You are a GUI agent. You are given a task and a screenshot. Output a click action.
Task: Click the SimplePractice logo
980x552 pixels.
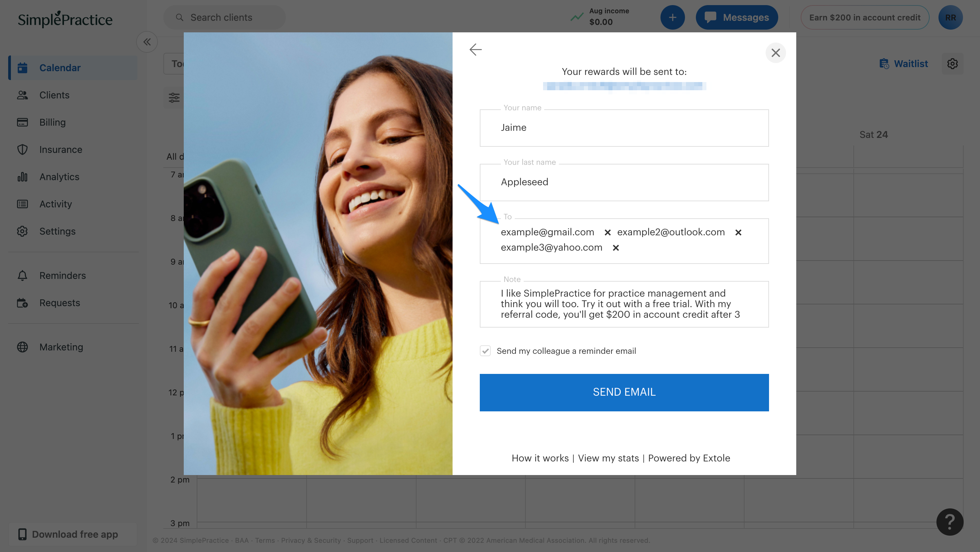[65, 19]
